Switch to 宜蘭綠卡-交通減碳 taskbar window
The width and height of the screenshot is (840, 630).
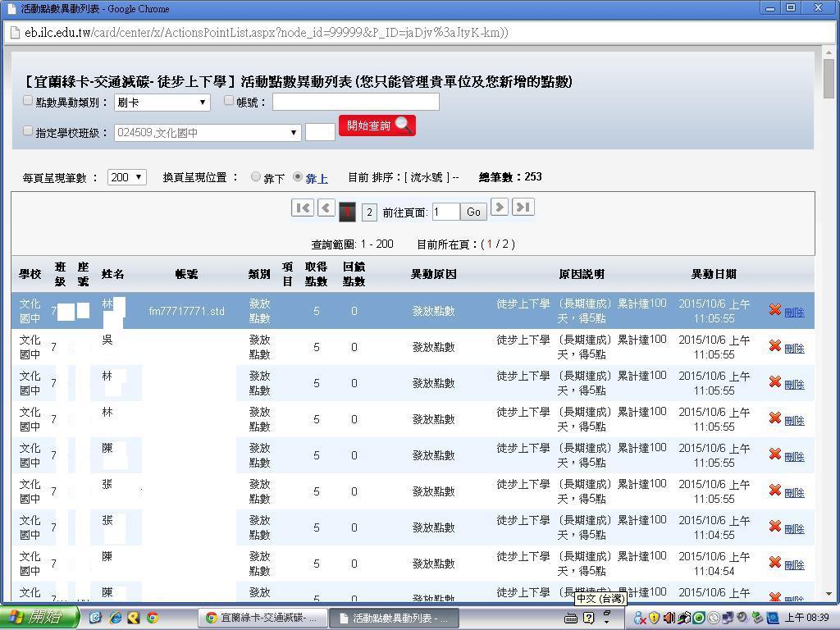coord(262,618)
